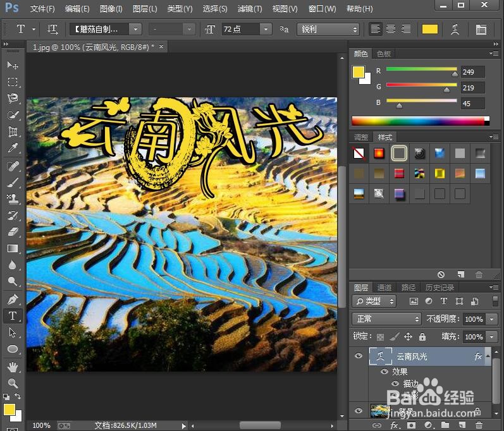Screen dimensions: 504x431
Task: Switch to the 调整 adjustments tab
Action: tap(361, 137)
